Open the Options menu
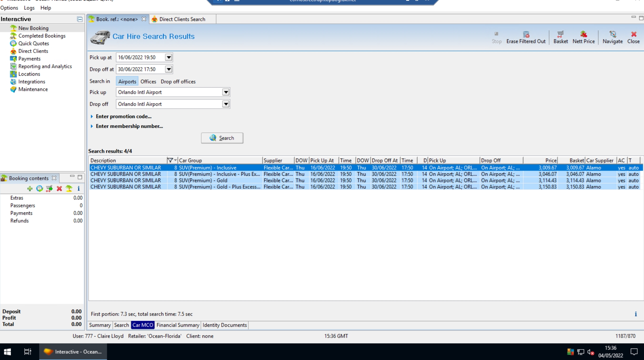This screenshot has width=644, height=360. (9, 8)
